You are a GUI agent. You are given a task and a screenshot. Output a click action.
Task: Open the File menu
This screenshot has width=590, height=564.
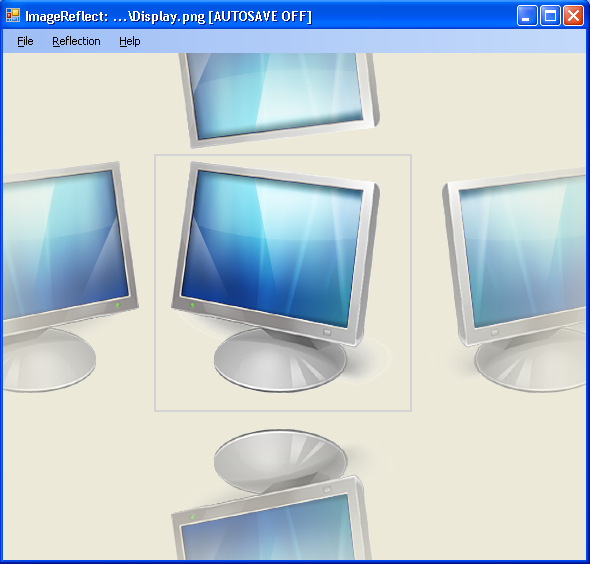click(25, 41)
